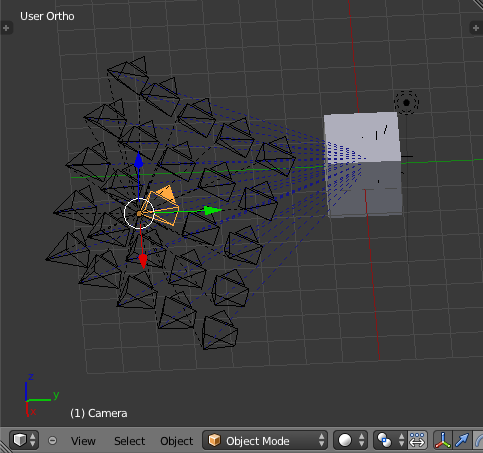Select the rotate manipulator arc icon
This screenshot has height=453, width=483.
click(478, 440)
